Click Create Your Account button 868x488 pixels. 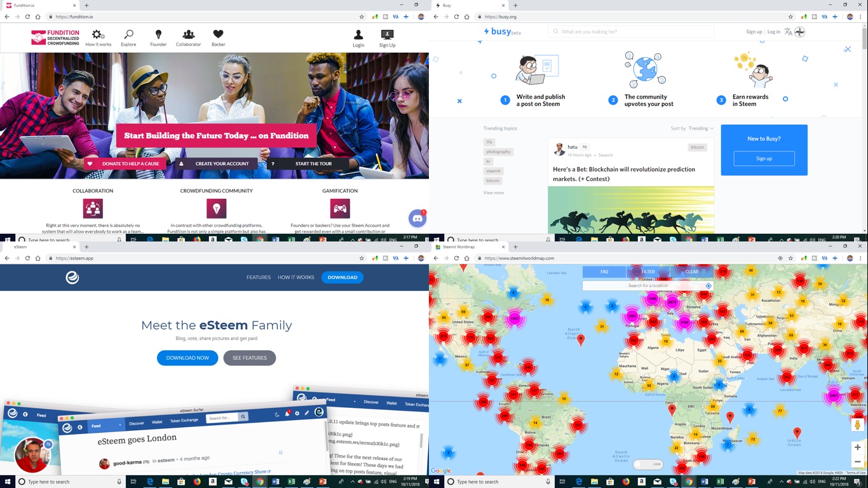pos(216,164)
